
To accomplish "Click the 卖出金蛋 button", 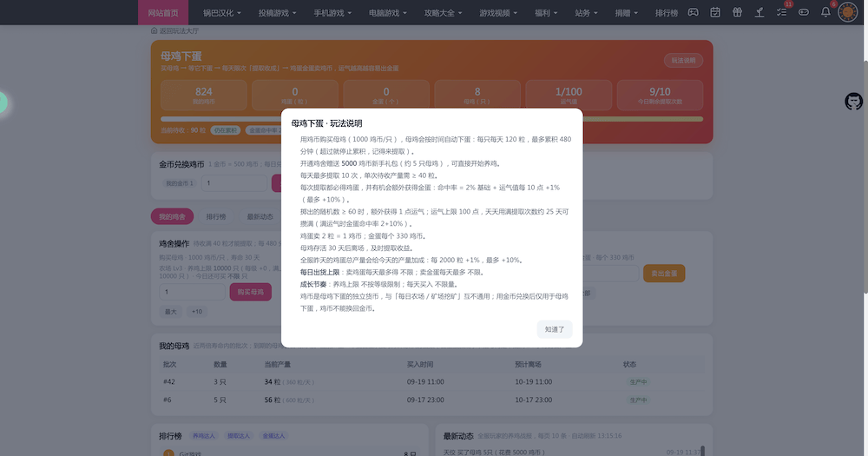I will pos(664,273).
